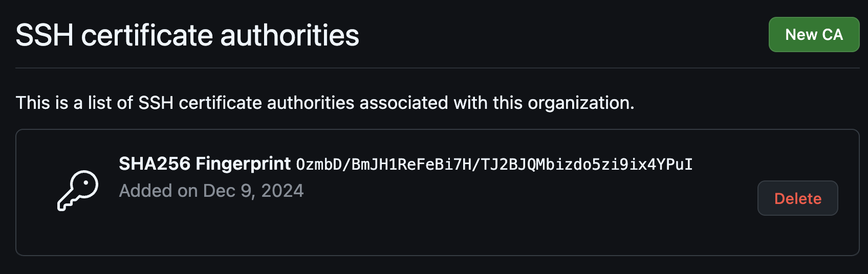The width and height of the screenshot is (868, 274).
Task: Click the SHA256 Fingerprint label
Action: click(x=205, y=164)
